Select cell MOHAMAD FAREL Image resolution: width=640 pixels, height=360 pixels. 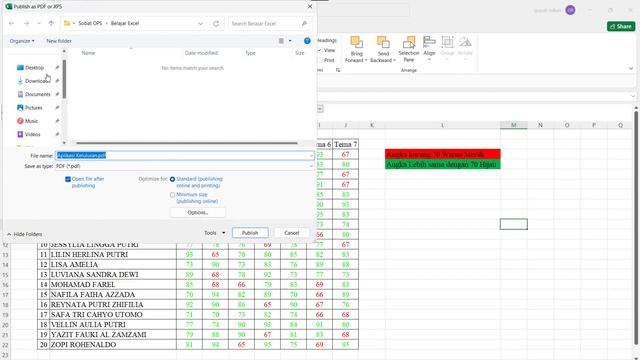click(x=113, y=284)
